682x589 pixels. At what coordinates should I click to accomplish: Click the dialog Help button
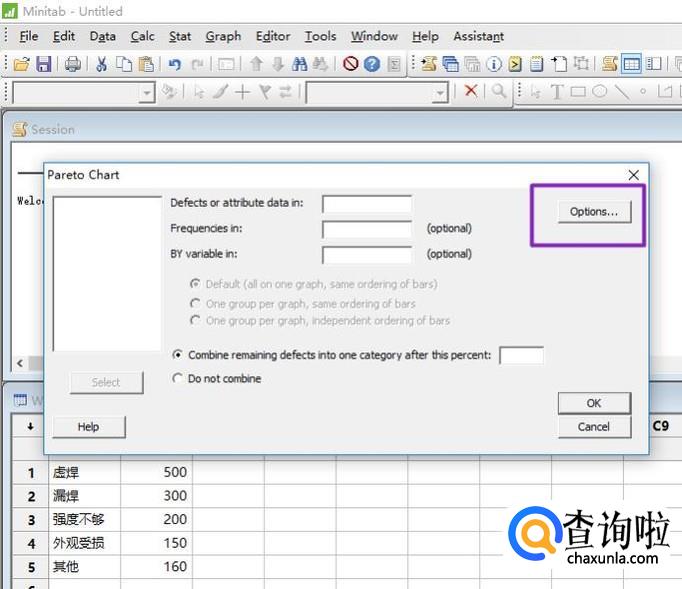89,427
